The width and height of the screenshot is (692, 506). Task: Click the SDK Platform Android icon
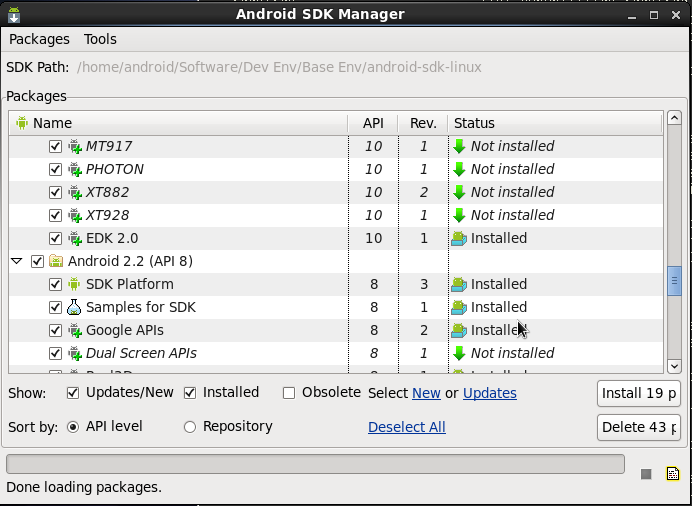tap(75, 284)
